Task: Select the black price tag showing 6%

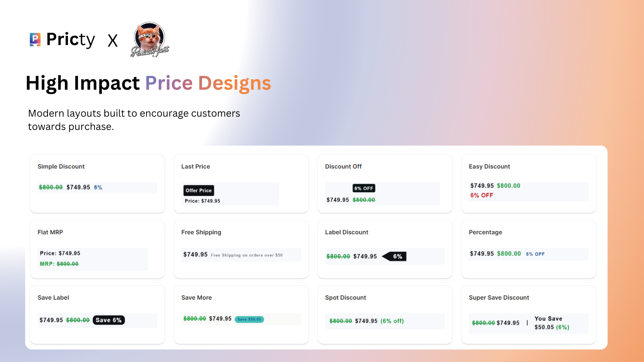Action: 394,256
